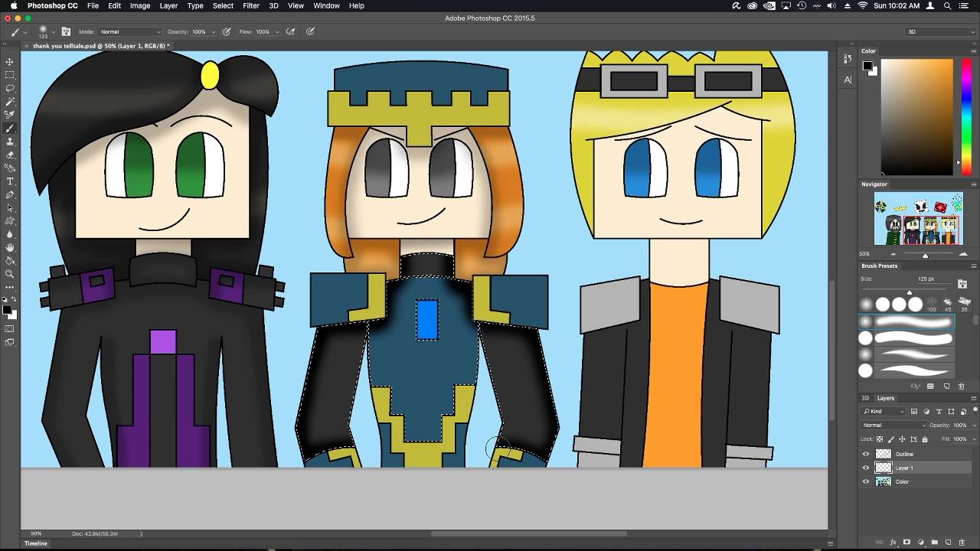Select the Hand tool

10,248
